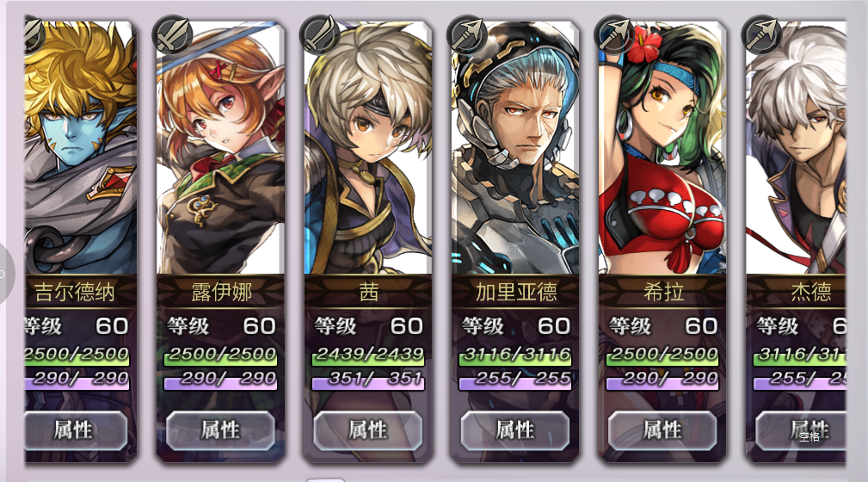Viewport: 868px width, 482px height.
Task: Pick the 希拉 character portrait
Action: (662, 148)
